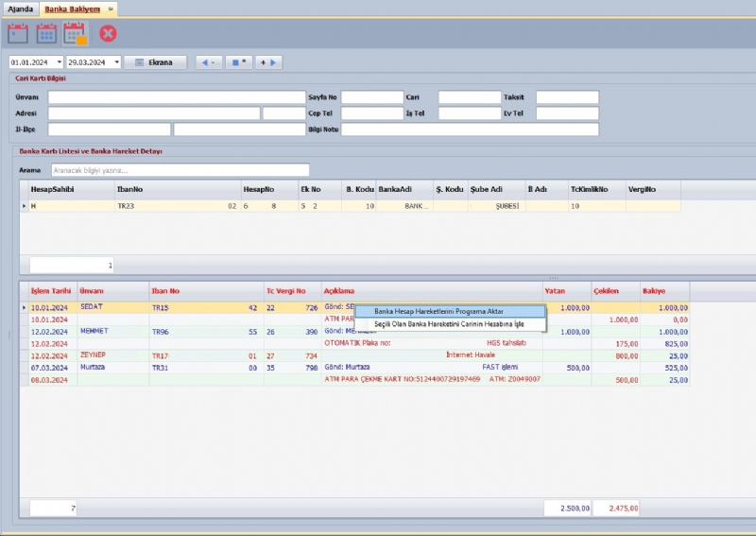Click the HesapSahibi column header
Screen dimensions: 756x536
pos(72,190)
